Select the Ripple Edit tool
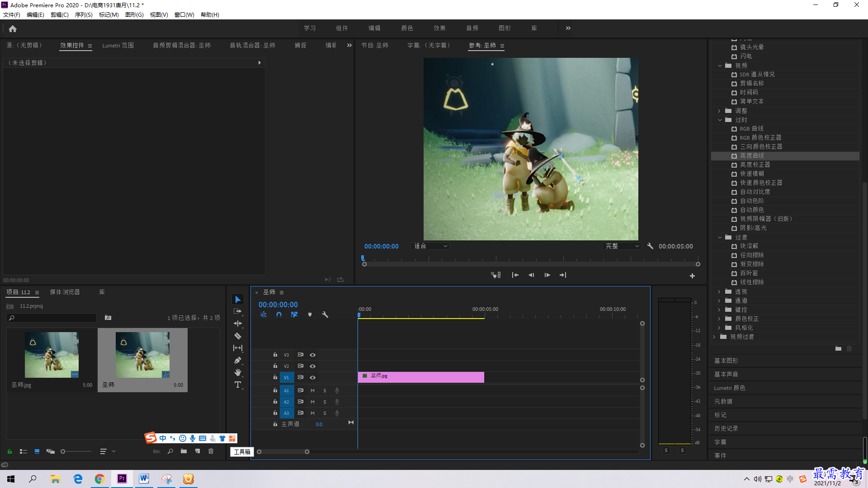This screenshot has height=488, width=868. (x=238, y=324)
